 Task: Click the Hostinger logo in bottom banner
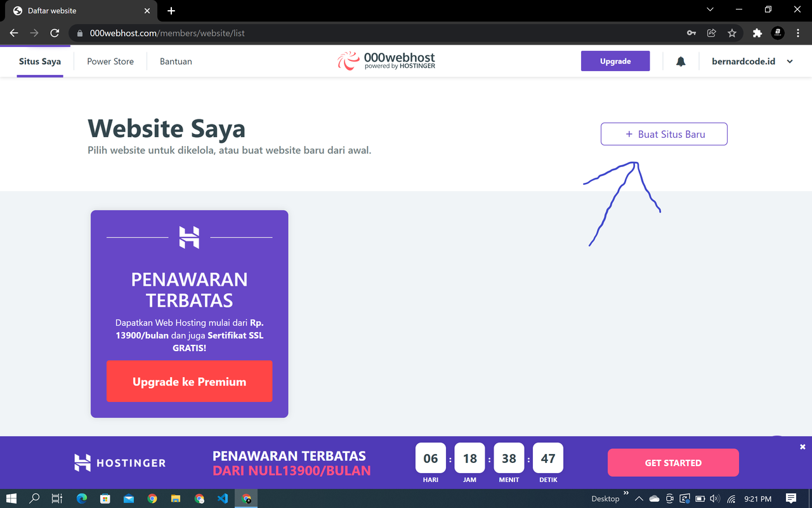(120, 463)
